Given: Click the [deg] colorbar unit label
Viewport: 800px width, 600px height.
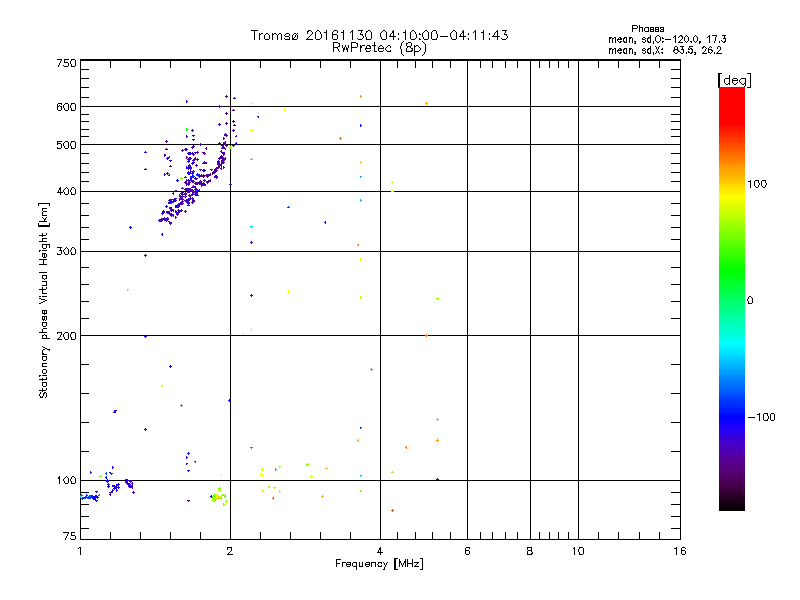Looking at the screenshot, I should 734,80.
